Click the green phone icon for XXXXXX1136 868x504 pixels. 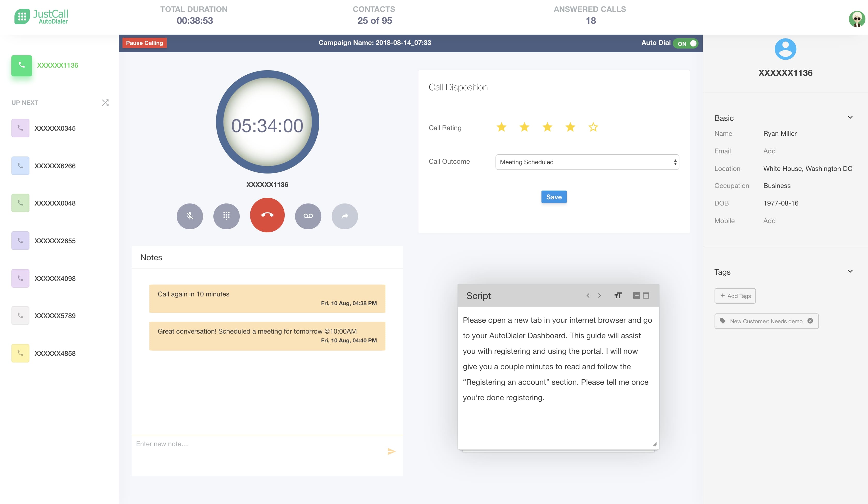tap(22, 65)
